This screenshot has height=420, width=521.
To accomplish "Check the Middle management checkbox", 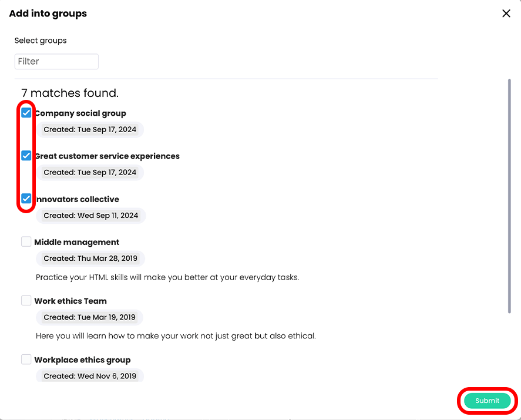I will [26, 241].
